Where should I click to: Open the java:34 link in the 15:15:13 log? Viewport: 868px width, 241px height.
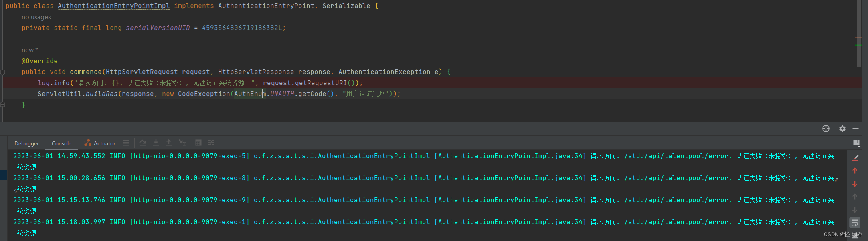pyautogui.click(x=510, y=200)
